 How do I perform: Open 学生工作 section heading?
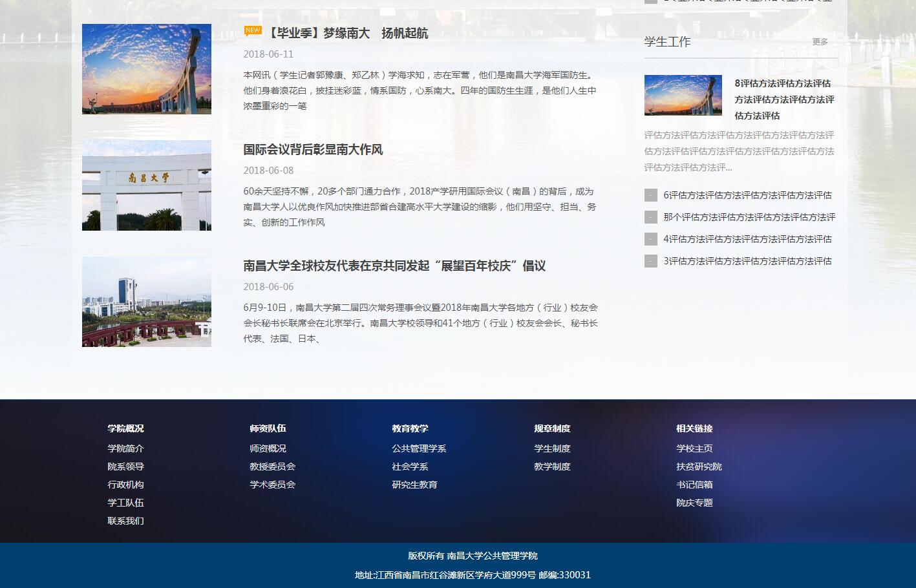[x=667, y=41]
